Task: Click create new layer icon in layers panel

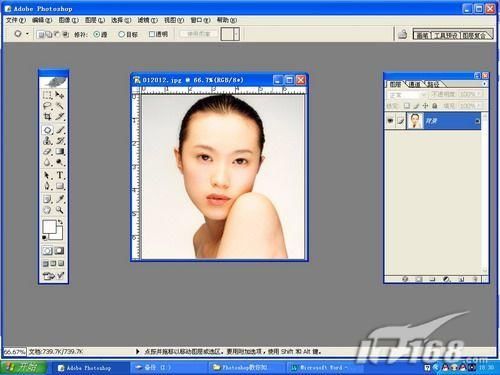Action: (462, 279)
